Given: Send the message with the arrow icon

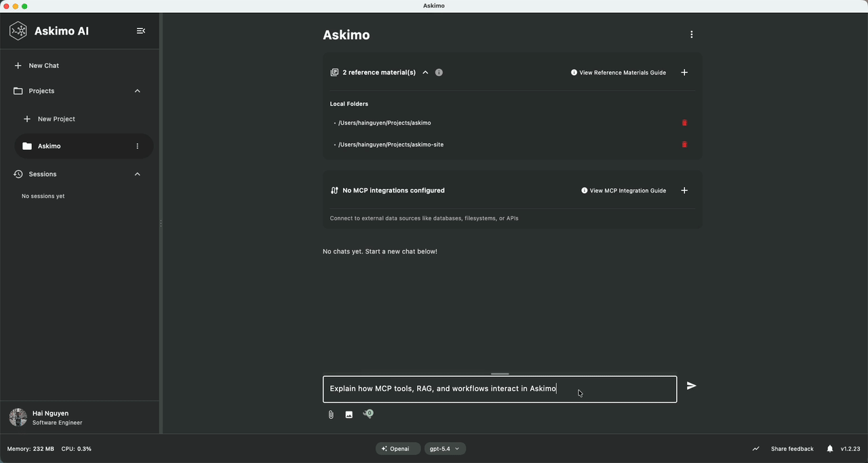Looking at the screenshot, I should pyautogui.click(x=691, y=386).
